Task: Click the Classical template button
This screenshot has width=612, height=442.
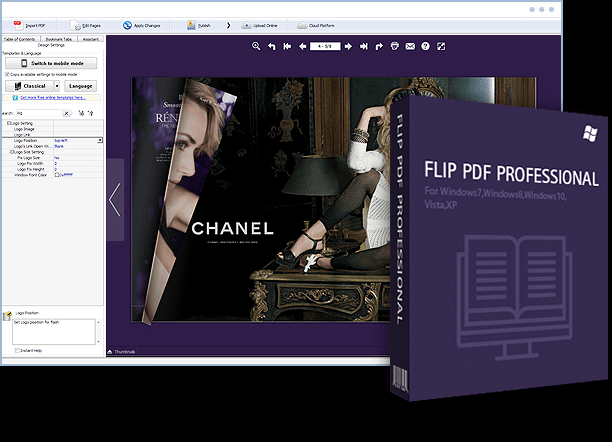Action: [29, 86]
